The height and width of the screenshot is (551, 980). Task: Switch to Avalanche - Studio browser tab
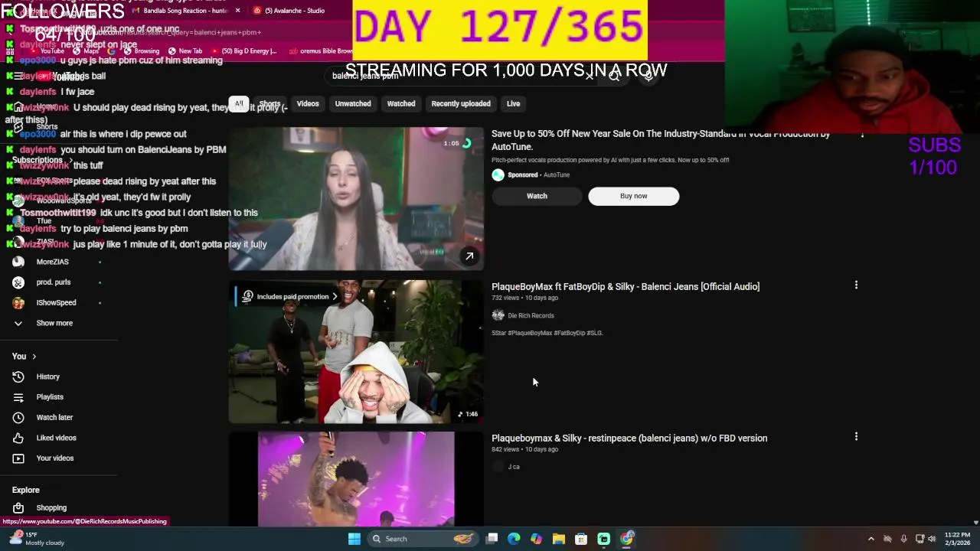[x=295, y=11]
